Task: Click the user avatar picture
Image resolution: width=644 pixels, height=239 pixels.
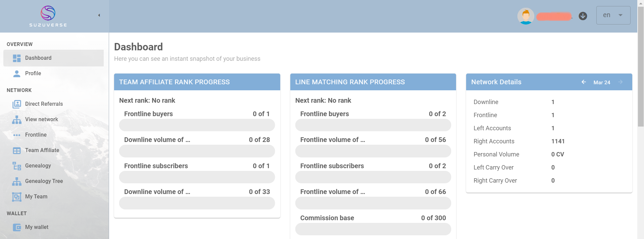Action: click(x=526, y=16)
